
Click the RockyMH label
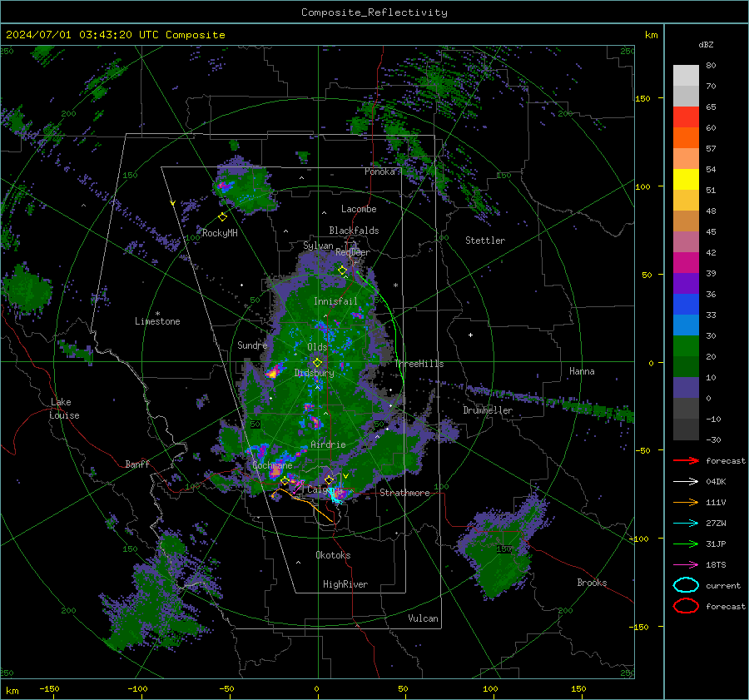pos(220,233)
